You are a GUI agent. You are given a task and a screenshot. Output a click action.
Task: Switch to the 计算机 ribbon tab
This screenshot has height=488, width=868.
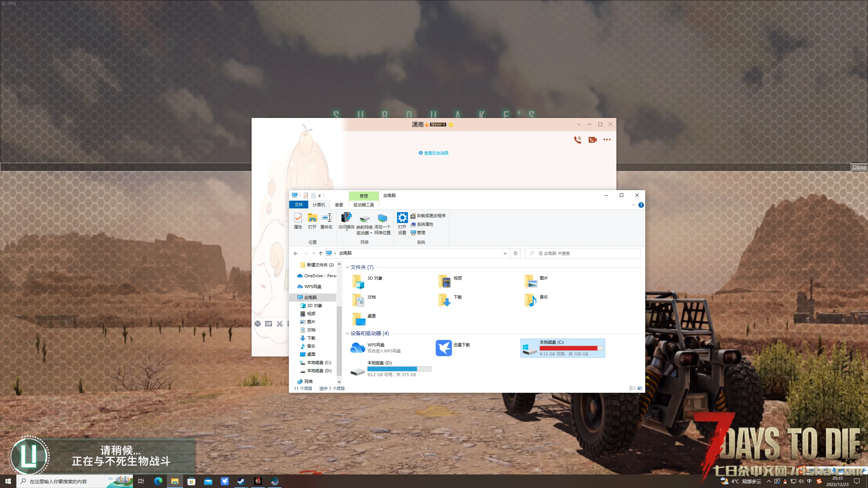[x=319, y=205]
